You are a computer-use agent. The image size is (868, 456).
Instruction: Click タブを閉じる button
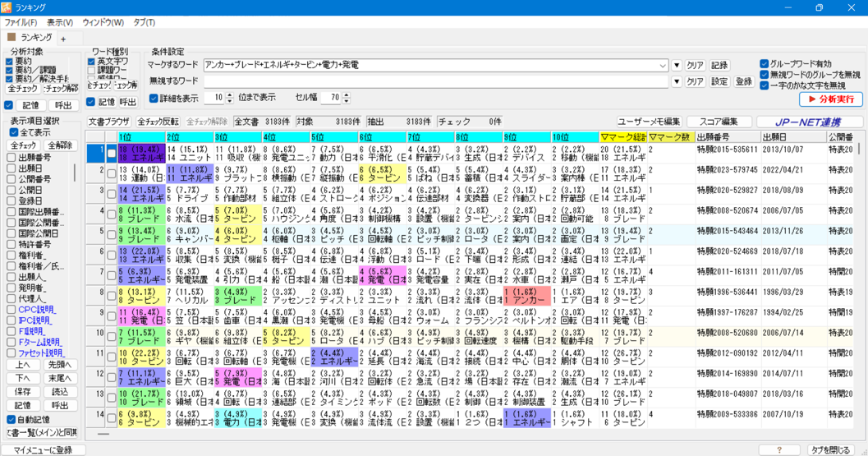pos(829,450)
